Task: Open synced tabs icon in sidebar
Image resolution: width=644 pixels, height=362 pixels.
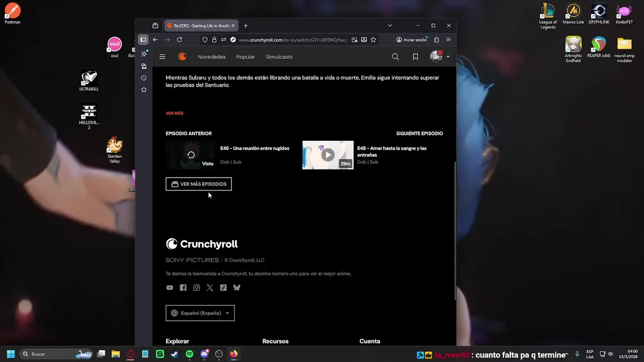Action: [x=144, y=66]
